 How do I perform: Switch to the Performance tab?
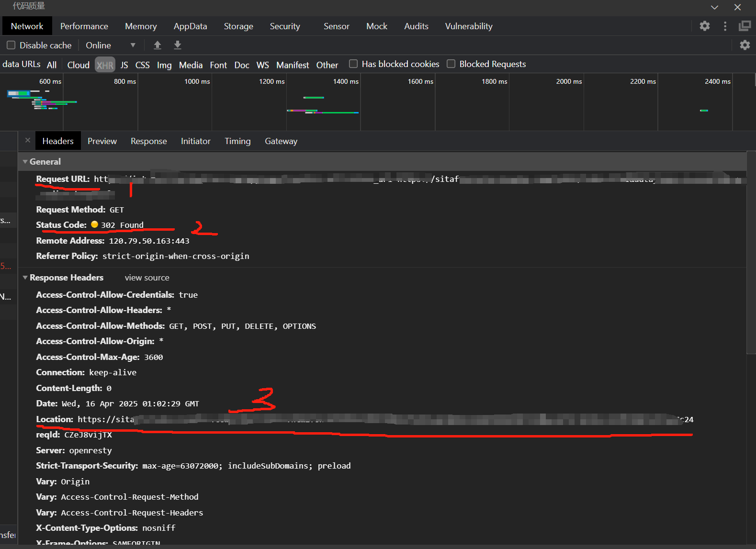pyautogui.click(x=84, y=26)
